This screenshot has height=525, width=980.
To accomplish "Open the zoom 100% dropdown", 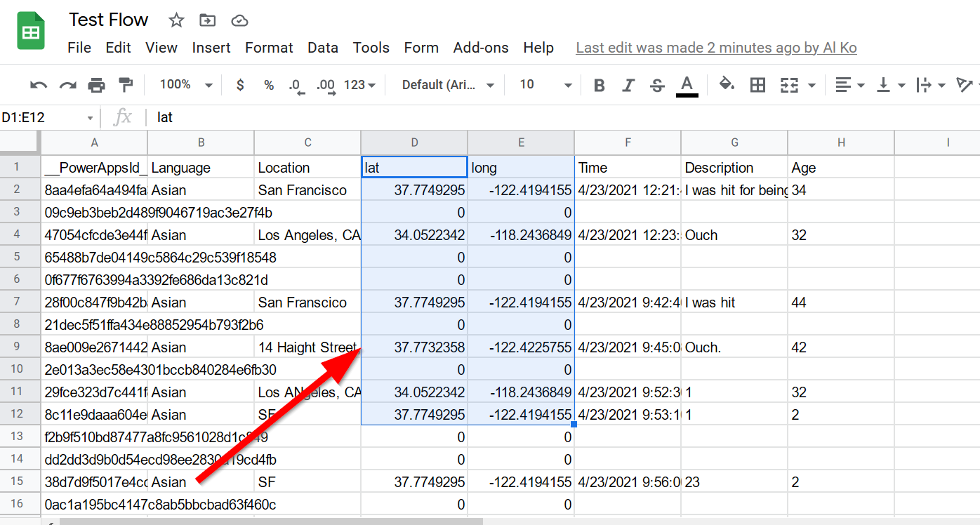I will (x=185, y=85).
